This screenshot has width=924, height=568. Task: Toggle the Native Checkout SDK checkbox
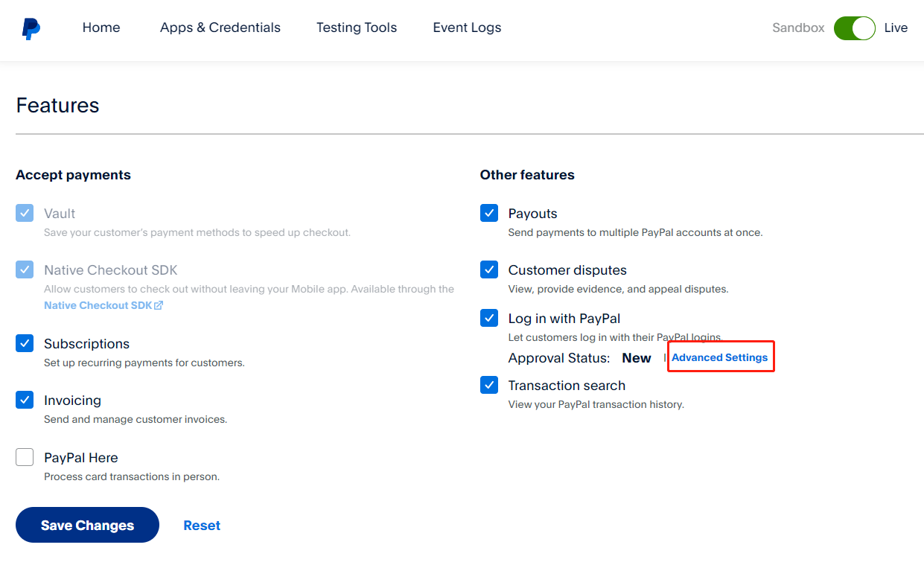(x=25, y=269)
